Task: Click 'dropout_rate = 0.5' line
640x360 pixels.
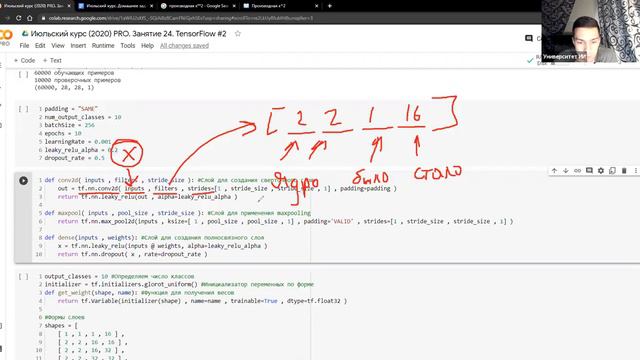Action: point(74,158)
